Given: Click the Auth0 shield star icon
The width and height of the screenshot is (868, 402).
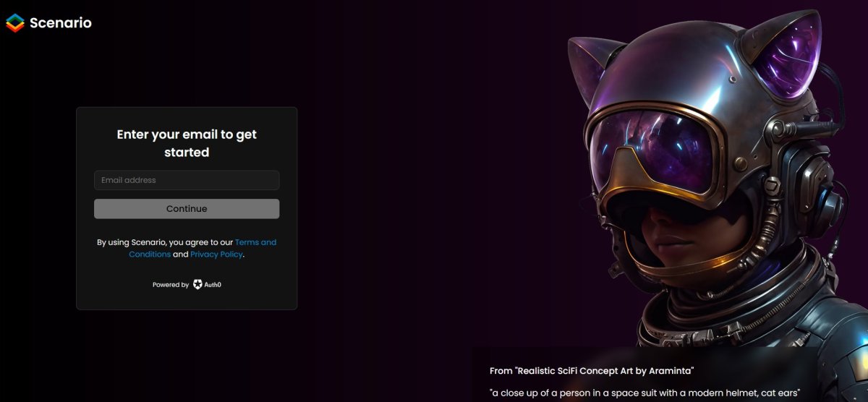Looking at the screenshot, I should [197, 285].
